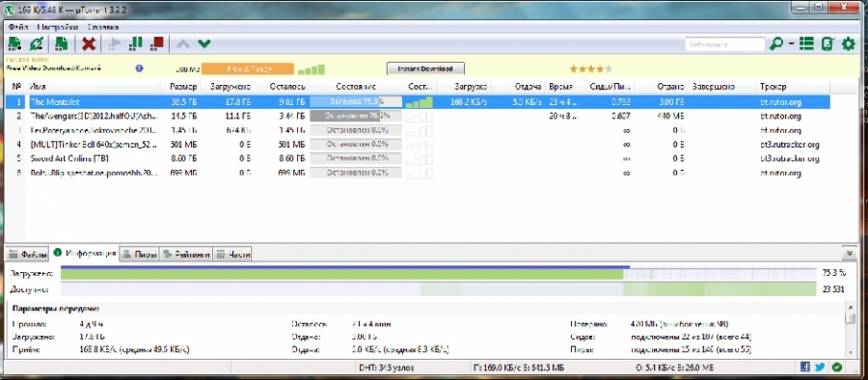Click the featured torrent green health bars

pyautogui.click(x=312, y=69)
